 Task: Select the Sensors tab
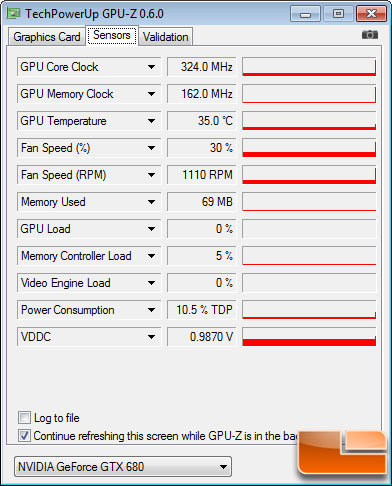pos(112,35)
